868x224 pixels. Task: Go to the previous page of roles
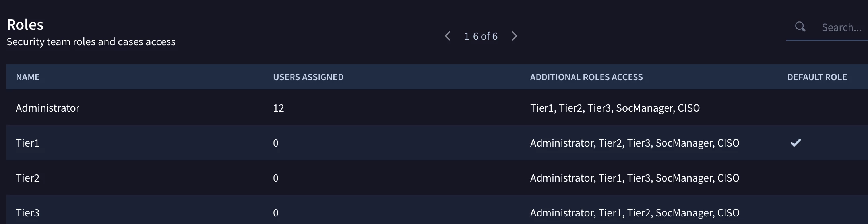pos(448,36)
